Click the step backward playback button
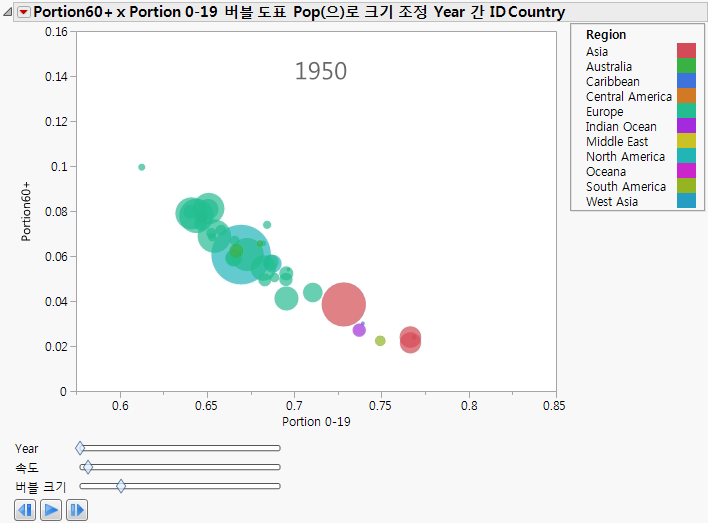The height and width of the screenshot is (523, 708). [26, 511]
